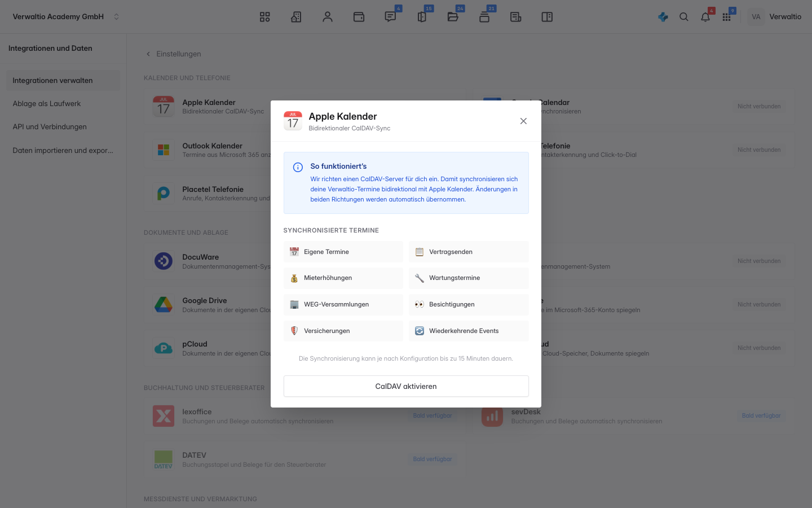Open the buildings icon in top navigation
Image resolution: width=812 pixels, height=508 pixels.
(296, 17)
